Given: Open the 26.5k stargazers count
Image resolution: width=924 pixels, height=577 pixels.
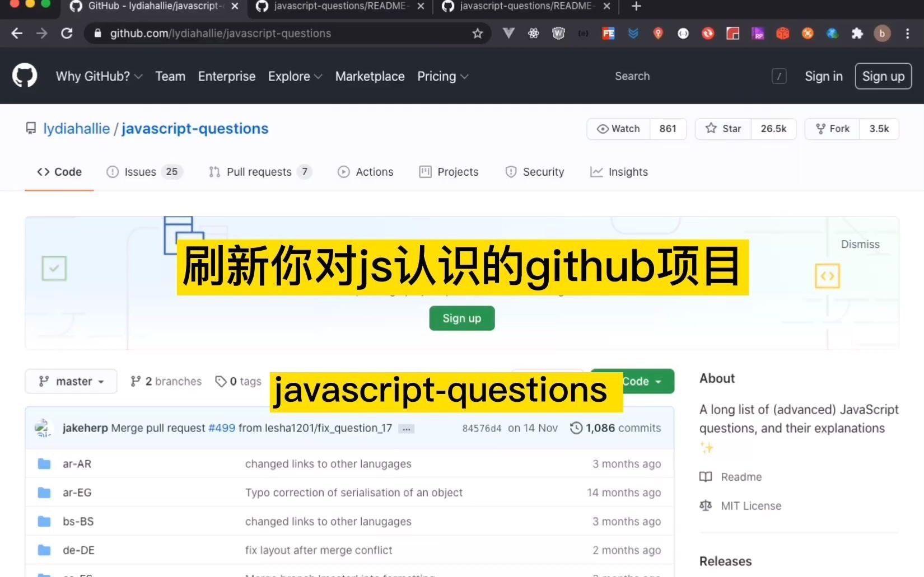Looking at the screenshot, I should [x=773, y=129].
